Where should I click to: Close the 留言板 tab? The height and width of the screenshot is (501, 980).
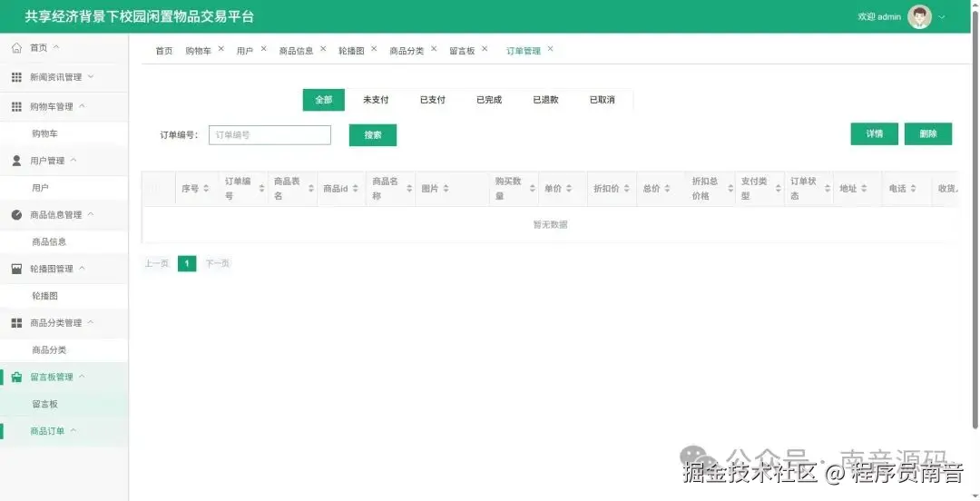[485, 49]
